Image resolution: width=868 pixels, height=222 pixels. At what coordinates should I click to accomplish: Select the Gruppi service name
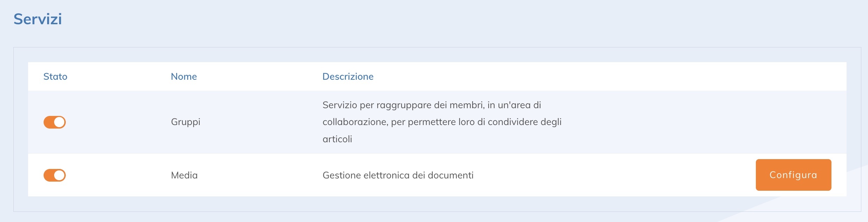click(x=186, y=122)
